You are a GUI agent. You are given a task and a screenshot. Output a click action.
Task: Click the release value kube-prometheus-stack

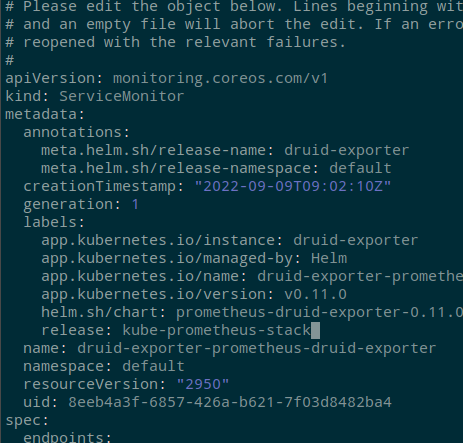217,330
